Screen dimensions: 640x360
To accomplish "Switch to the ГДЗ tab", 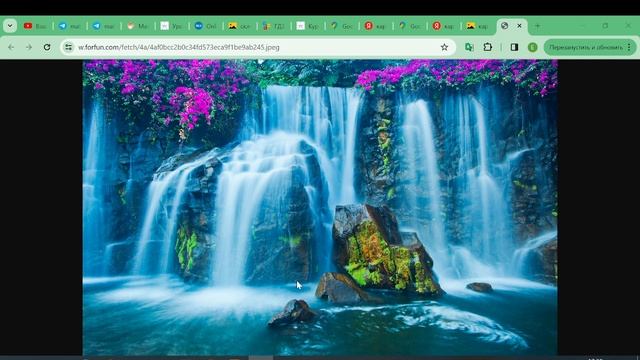I will [274, 26].
